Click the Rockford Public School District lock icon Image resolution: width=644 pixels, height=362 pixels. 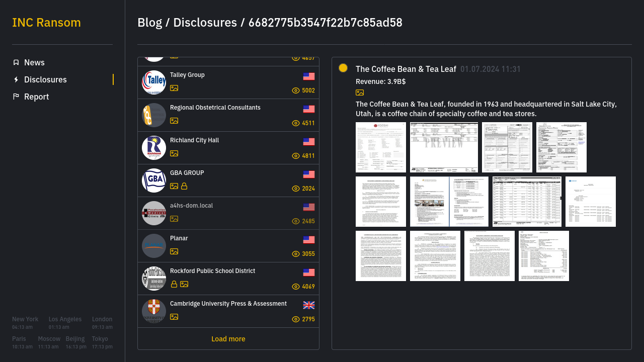click(x=174, y=284)
